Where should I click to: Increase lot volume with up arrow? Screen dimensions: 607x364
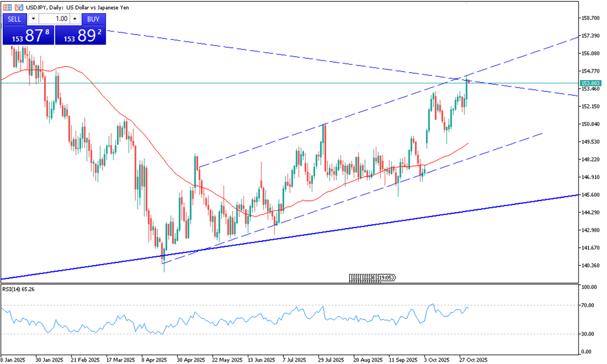coord(75,19)
